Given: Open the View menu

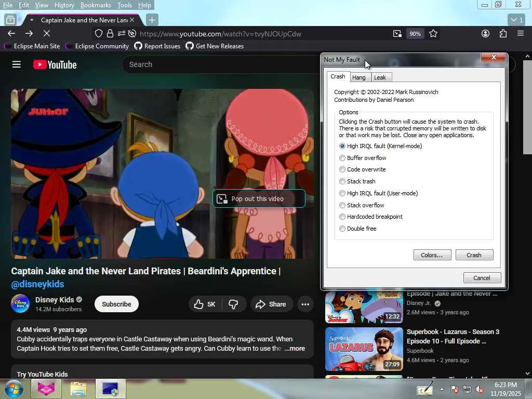Looking at the screenshot, I should point(42,5).
